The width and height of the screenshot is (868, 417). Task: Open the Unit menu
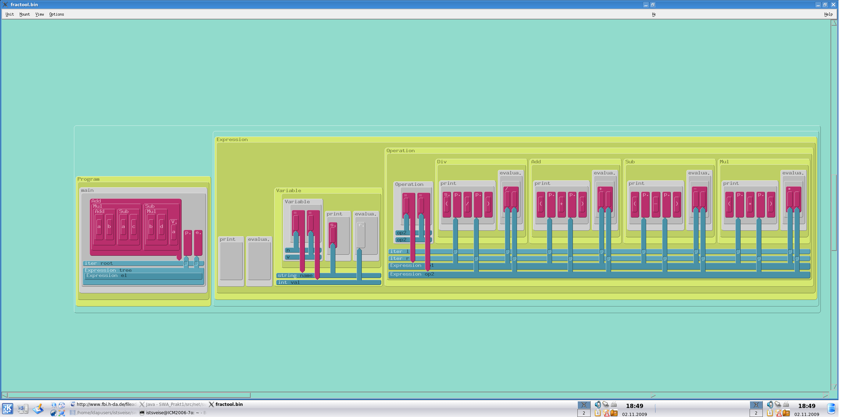[x=10, y=14]
